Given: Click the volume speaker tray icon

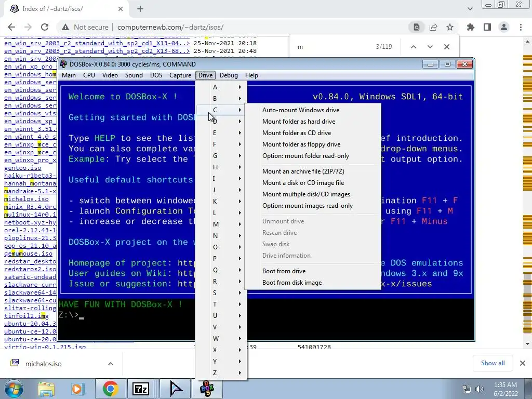Looking at the screenshot, I should click(479, 389).
